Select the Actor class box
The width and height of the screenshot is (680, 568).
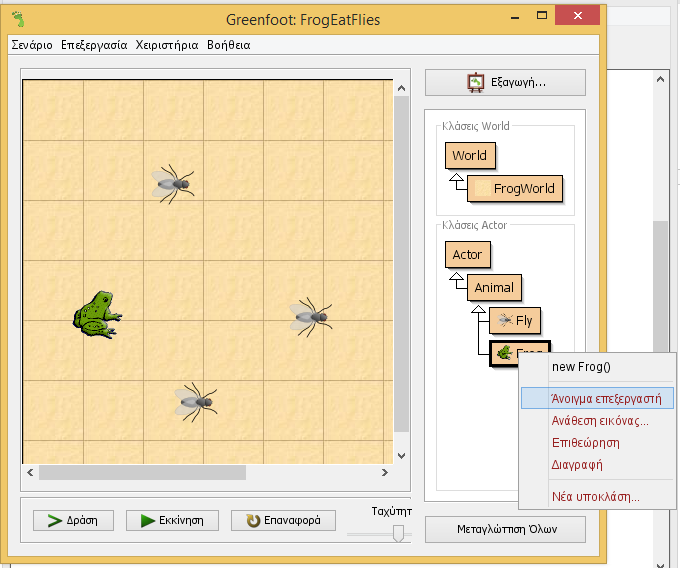pyautogui.click(x=468, y=255)
